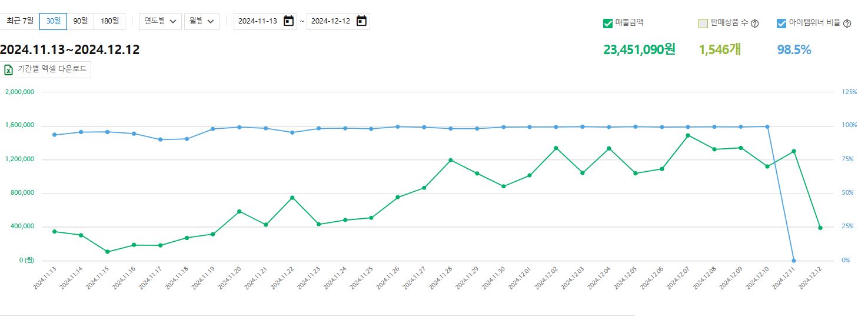Image resolution: width=868 pixels, height=320 pixels.
Task: Click the end date field 2024-12-12
Action: tap(331, 21)
